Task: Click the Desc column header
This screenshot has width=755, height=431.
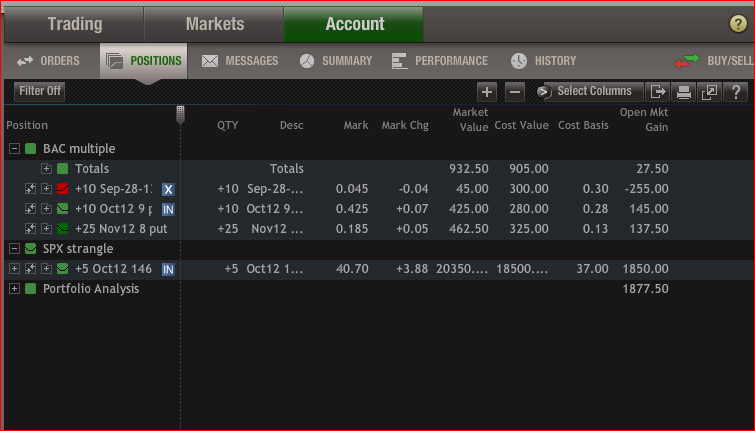Action: [x=291, y=125]
